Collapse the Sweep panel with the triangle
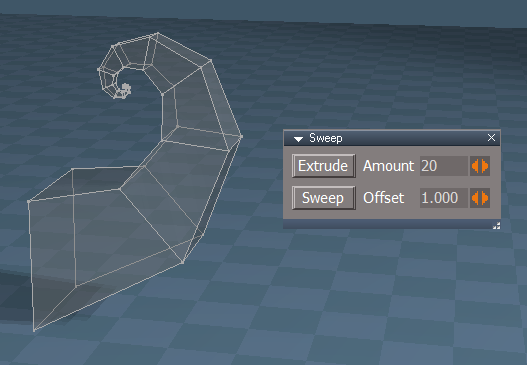The height and width of the screenshot is (365, 527). coord(298,139)
